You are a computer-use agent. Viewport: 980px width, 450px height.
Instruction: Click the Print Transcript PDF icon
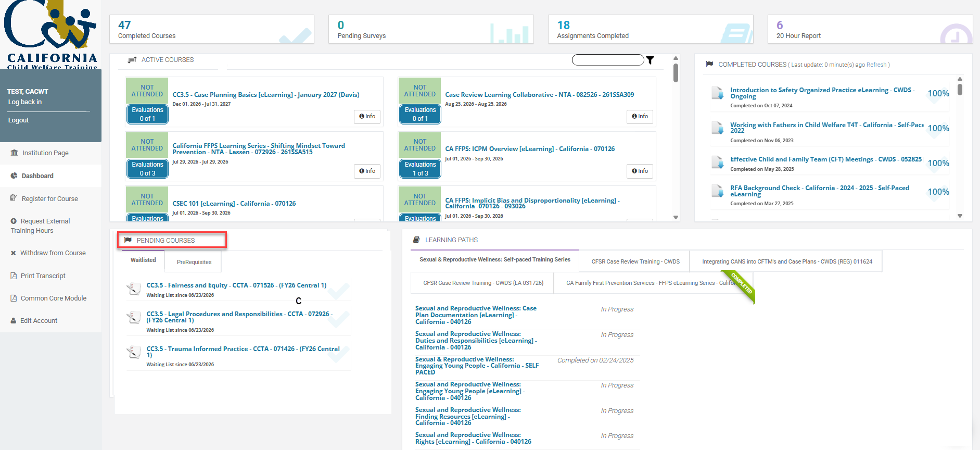(x=14, y=276)
